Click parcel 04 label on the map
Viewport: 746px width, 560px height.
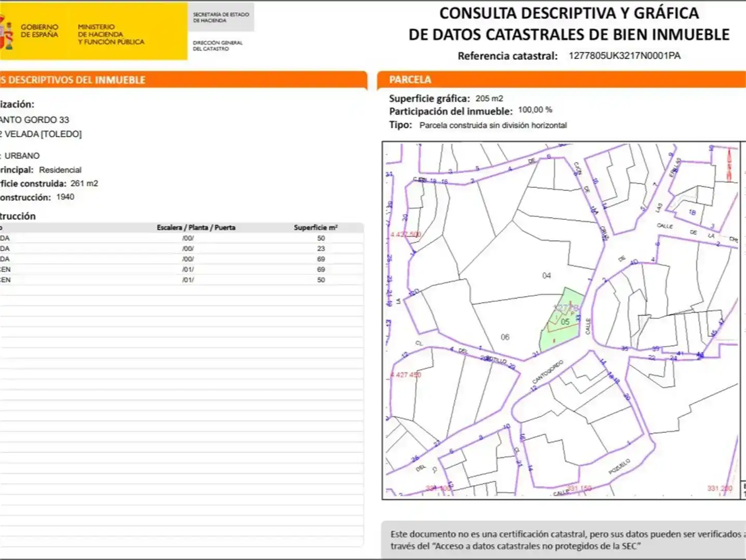546,275
